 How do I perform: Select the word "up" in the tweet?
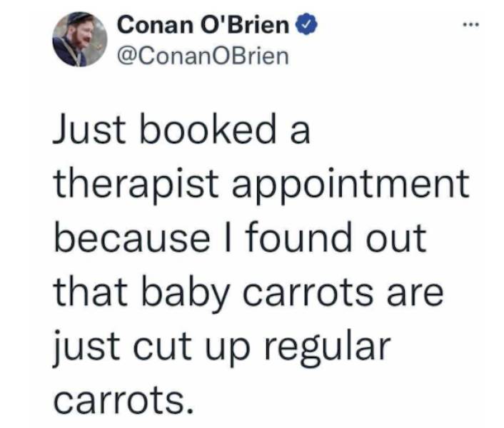click(228, 351)
